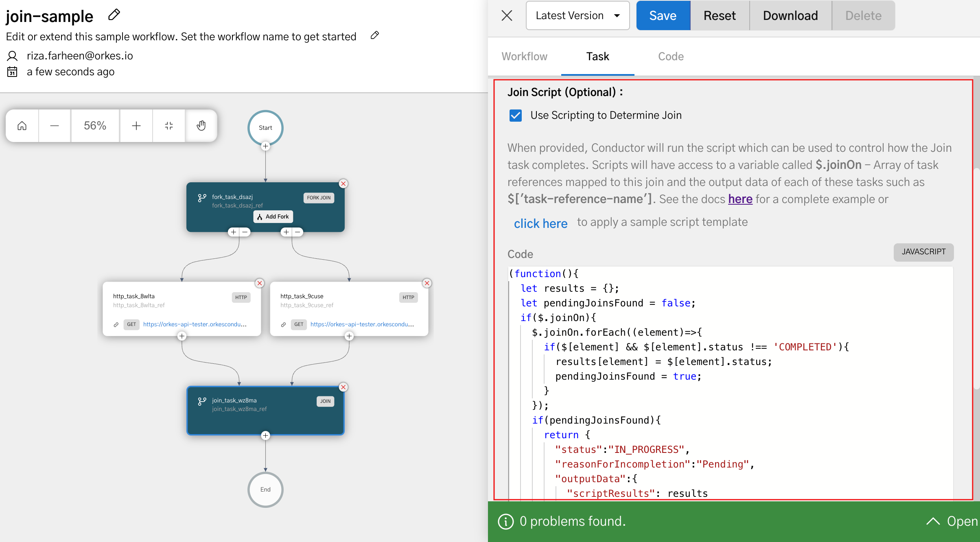Uncheck Use Scripting to Determine Join
The height and width of the screenshot is (542, 980).
[516, 116]
